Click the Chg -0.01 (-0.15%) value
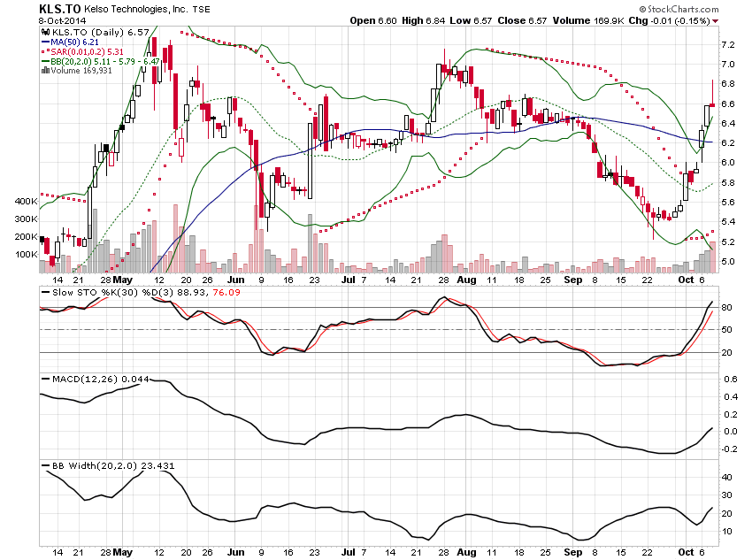This screenshot has height=560, width=752. click(670, 20)
